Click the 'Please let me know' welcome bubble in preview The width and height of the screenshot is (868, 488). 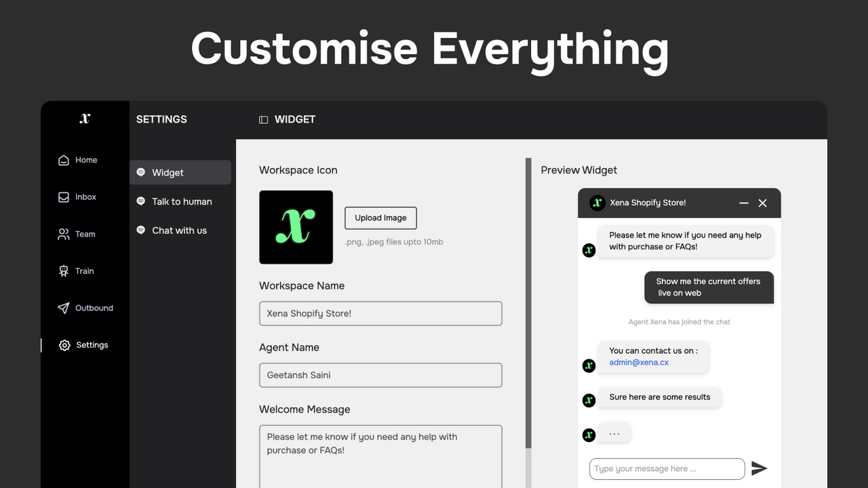[686, 241]
